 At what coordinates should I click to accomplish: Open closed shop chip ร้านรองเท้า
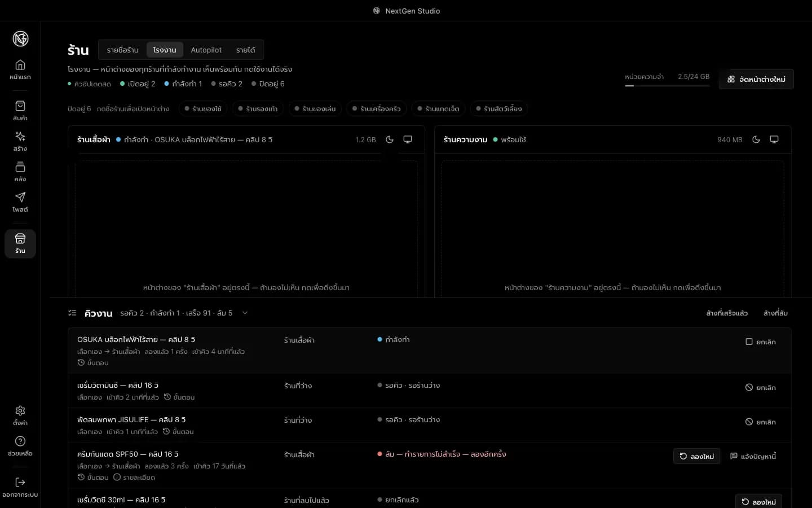pyautogui.click(x=258, y=108)
